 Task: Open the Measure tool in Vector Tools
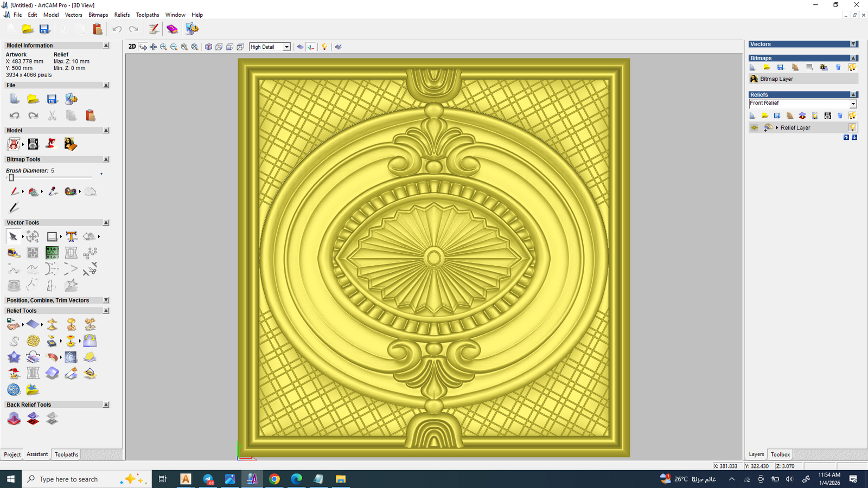[x=14, y=253]
